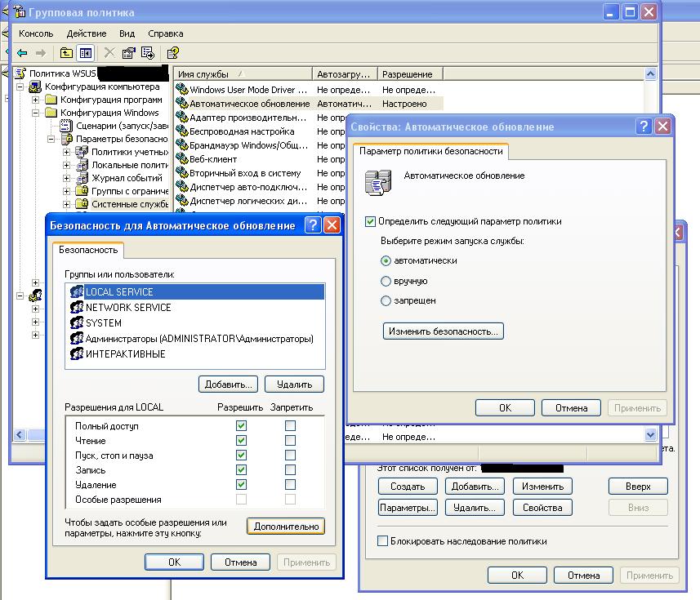Click Удалить button in Безопасность dialog

[294, 384]
